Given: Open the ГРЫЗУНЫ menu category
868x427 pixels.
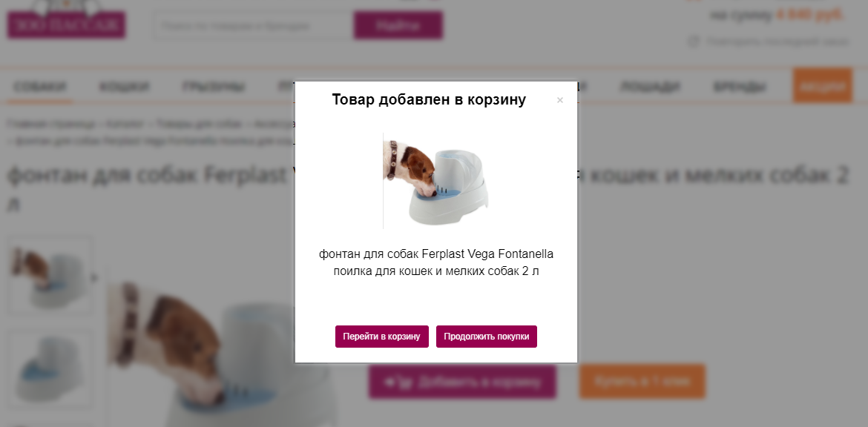Looking at the screenshot, I should pyautogui.click(x=213, y=87).
